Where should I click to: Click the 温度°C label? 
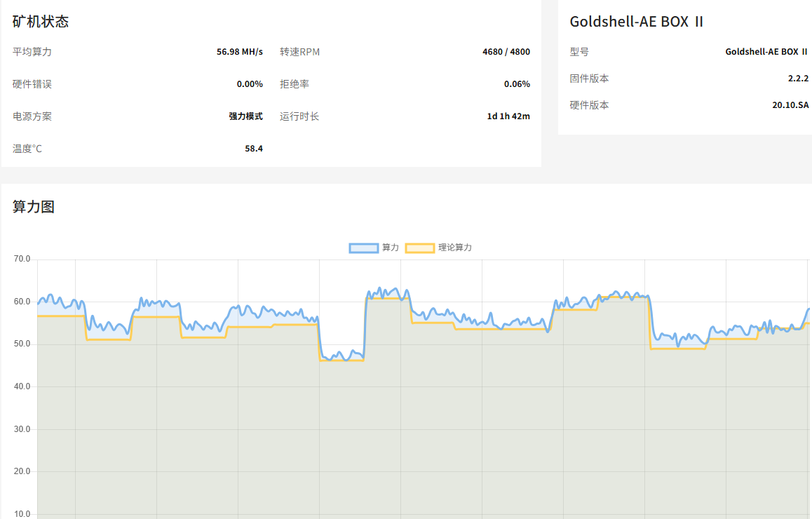tap(27, 149)
